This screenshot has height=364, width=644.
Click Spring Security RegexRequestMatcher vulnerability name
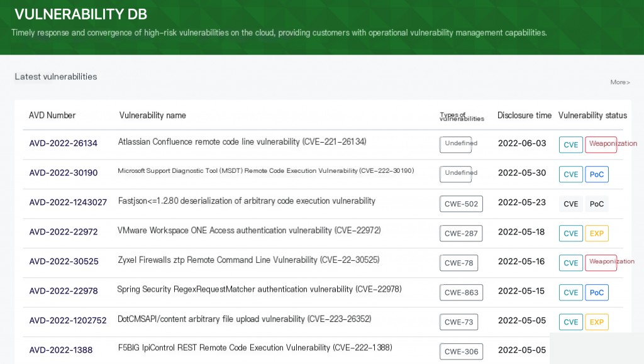coord(259,289)
